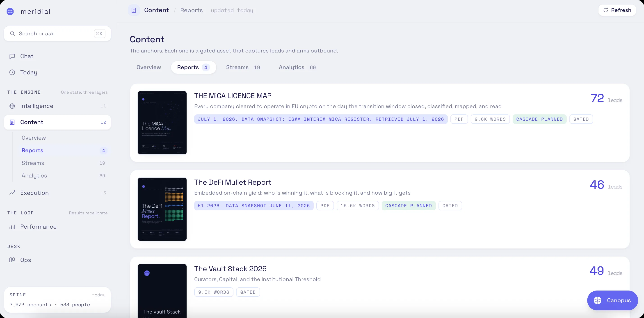Open The DeFi Mullet Report title

(x=233, y=182)
